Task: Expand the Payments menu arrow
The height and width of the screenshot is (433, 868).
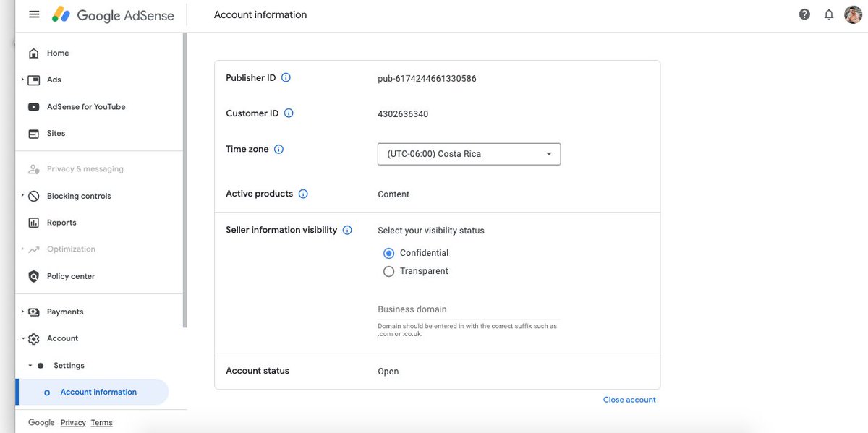Action: tap(22, 312)
